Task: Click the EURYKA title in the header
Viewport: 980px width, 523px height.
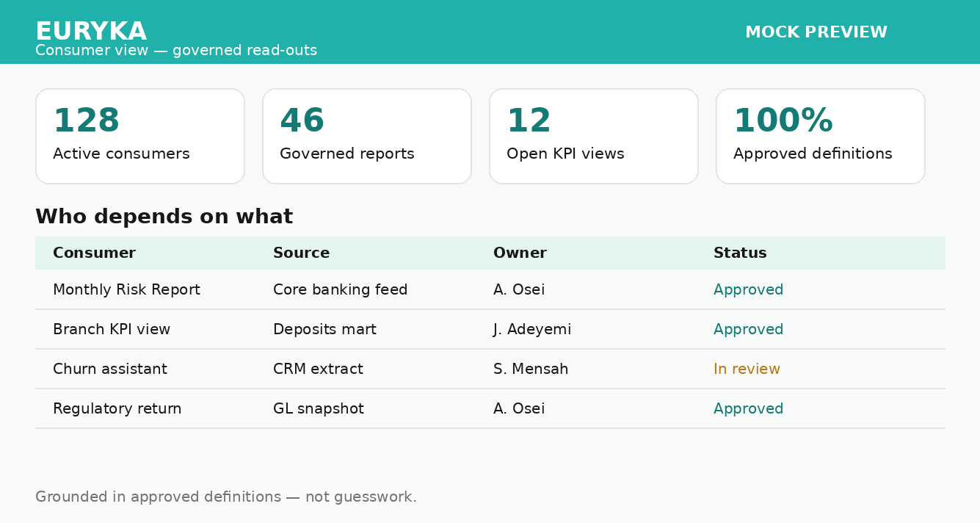Action: 91,32
